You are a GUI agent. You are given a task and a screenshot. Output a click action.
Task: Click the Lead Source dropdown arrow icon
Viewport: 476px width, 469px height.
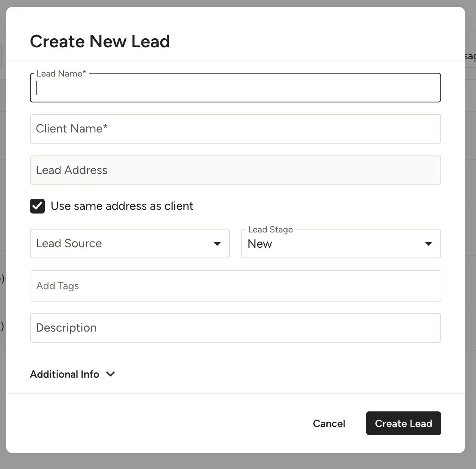tap(217, 244)
